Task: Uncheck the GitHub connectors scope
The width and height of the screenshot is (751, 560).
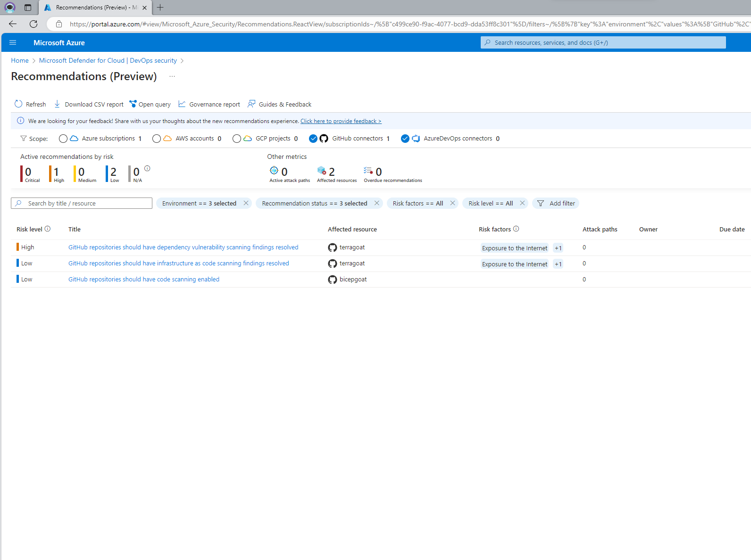Action: pos(313,139)
